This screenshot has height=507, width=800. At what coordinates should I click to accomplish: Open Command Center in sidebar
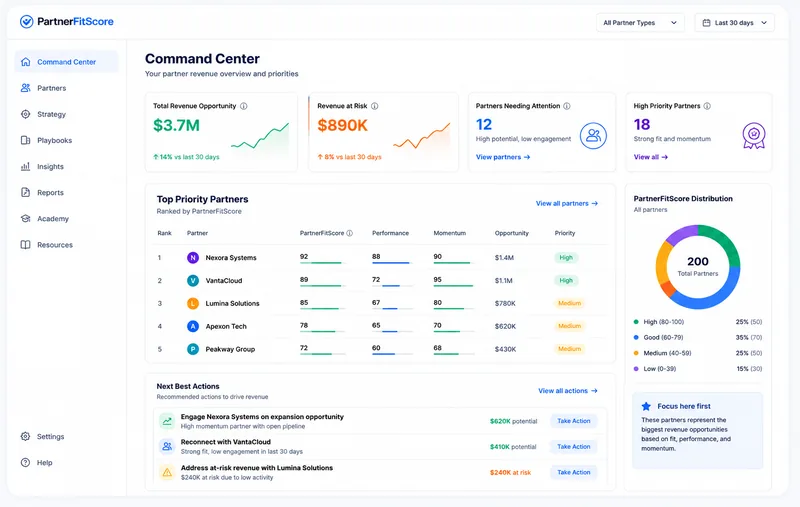coord(66,62)
